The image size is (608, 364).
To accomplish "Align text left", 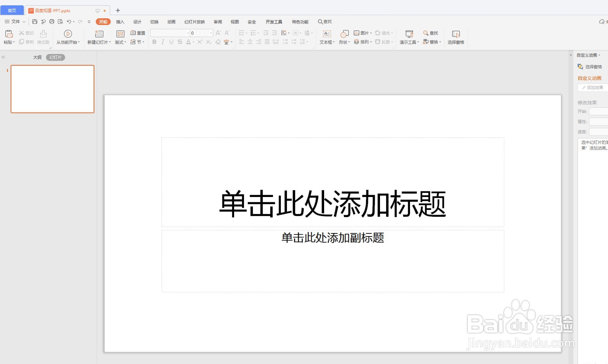I will point(242,42).
